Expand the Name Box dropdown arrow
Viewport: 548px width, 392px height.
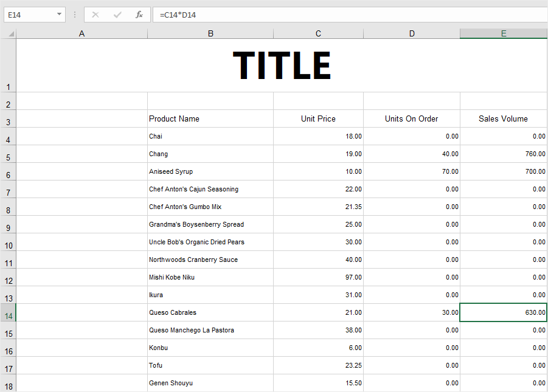pos(59,15)
